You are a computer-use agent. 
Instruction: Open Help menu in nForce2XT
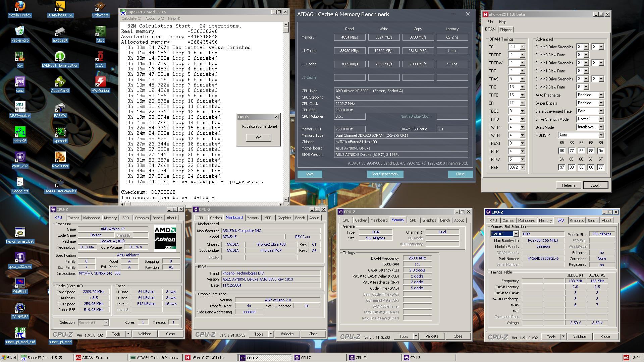[x=502, y=22]
